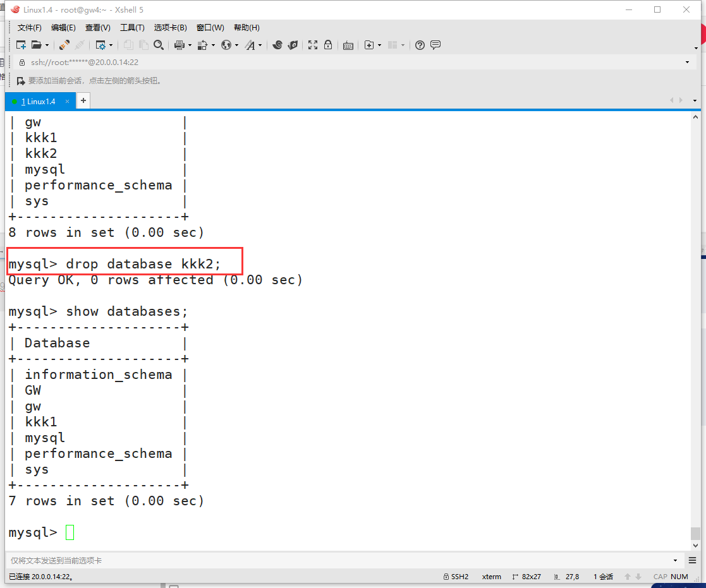Click the grayed tab arrangement layout icon
The height and width of the screenshot is (588, 706).
[393, 45]
